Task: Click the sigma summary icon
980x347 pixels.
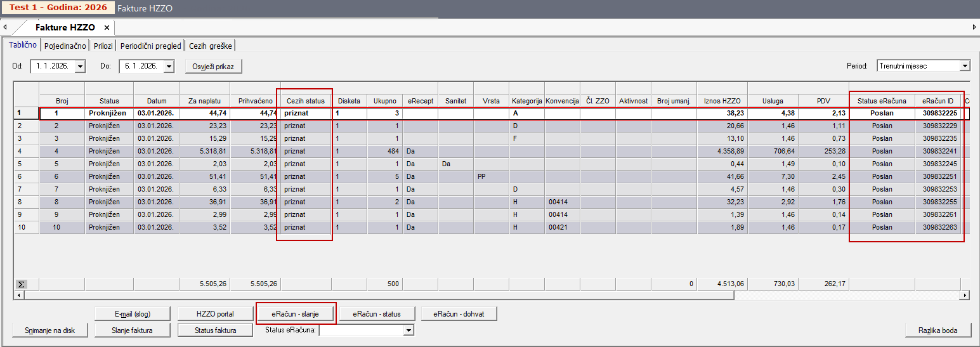Action: tap(21, 284)
